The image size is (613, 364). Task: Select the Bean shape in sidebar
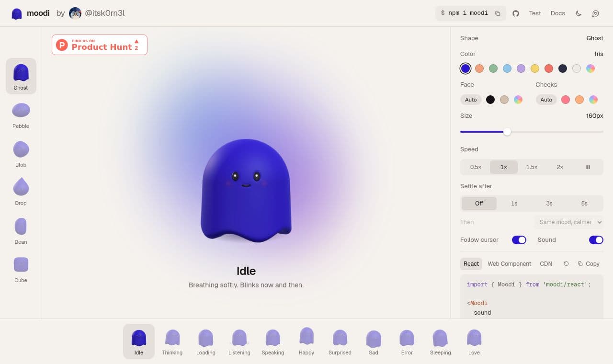21,230
